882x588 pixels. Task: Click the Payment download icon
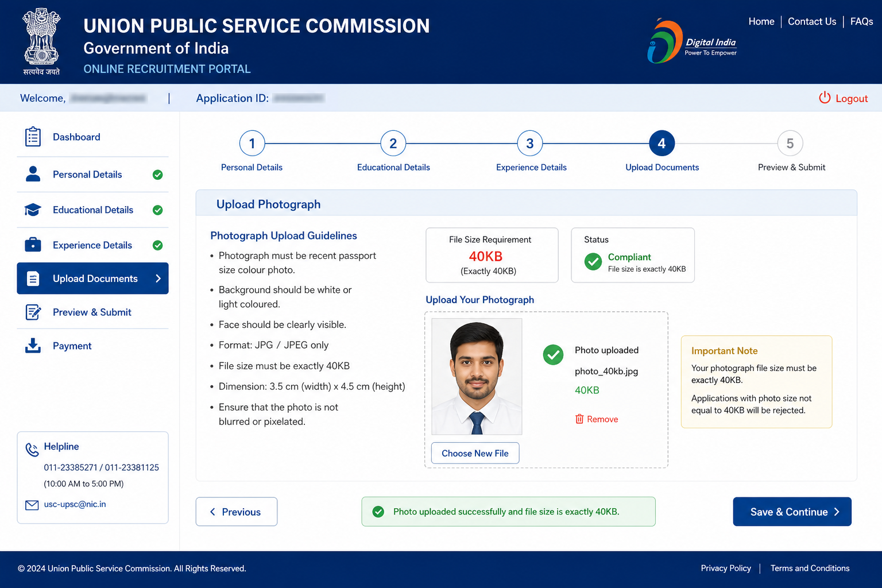(x=33, y=345)
